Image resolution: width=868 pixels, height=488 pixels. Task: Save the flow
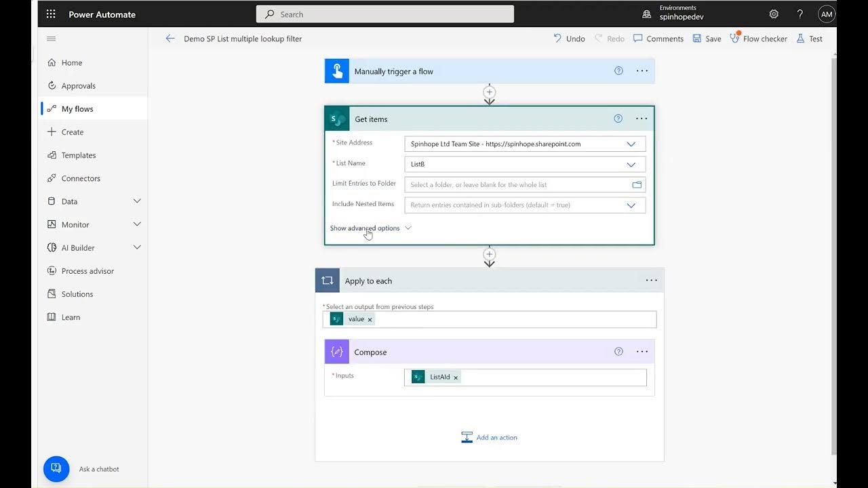[x=707, y=39]
